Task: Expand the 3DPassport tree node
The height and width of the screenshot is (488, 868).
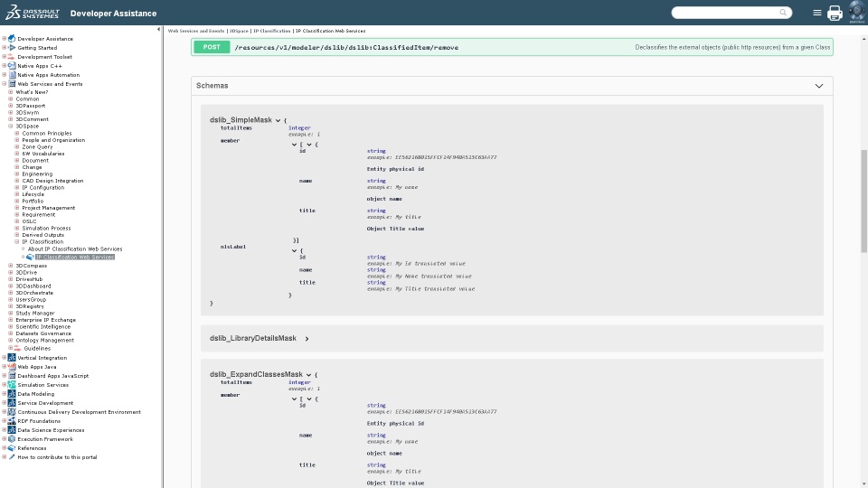Action: (x=11, y=106)
